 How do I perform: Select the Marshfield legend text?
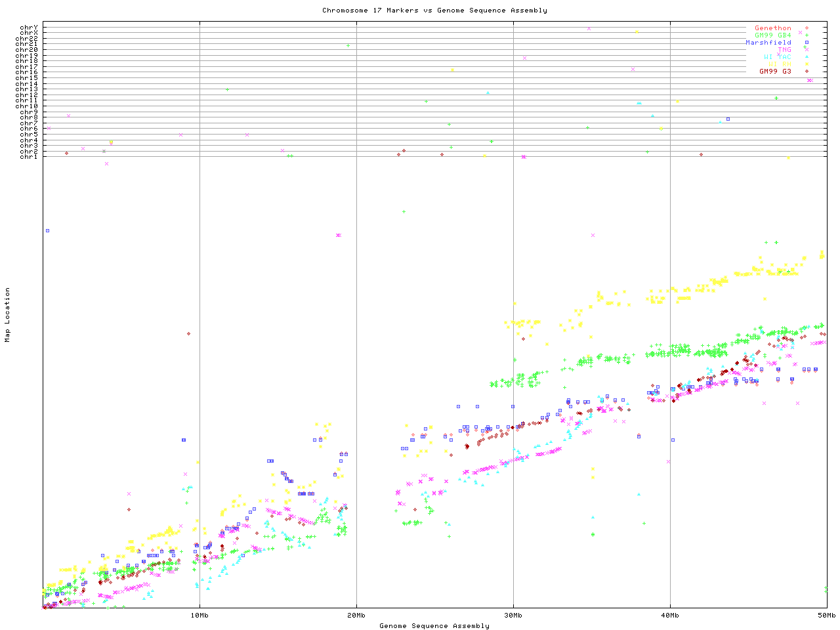coord(768,43)
